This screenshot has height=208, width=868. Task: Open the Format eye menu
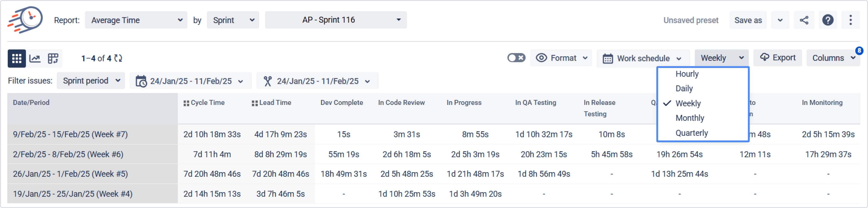(561, 58)
